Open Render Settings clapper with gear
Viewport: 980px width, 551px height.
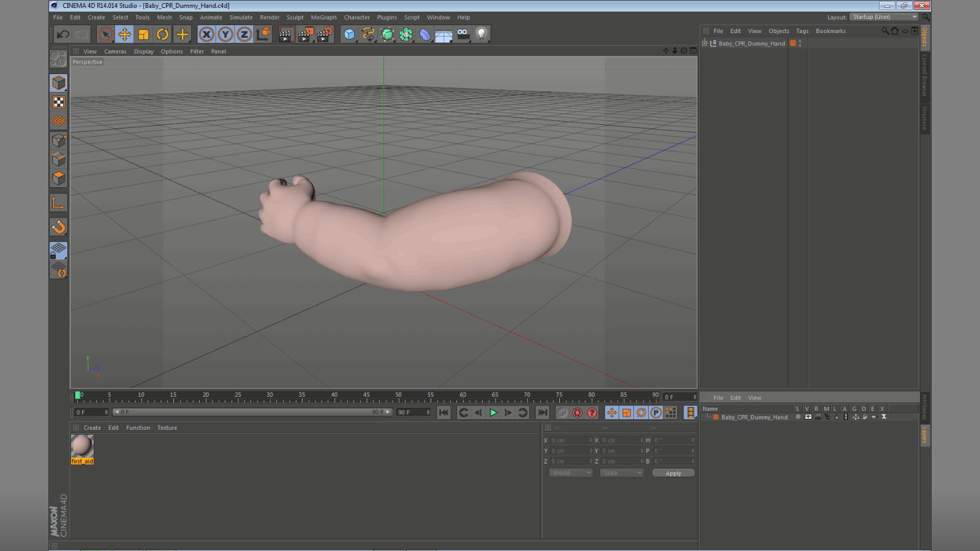click(325, 34)
